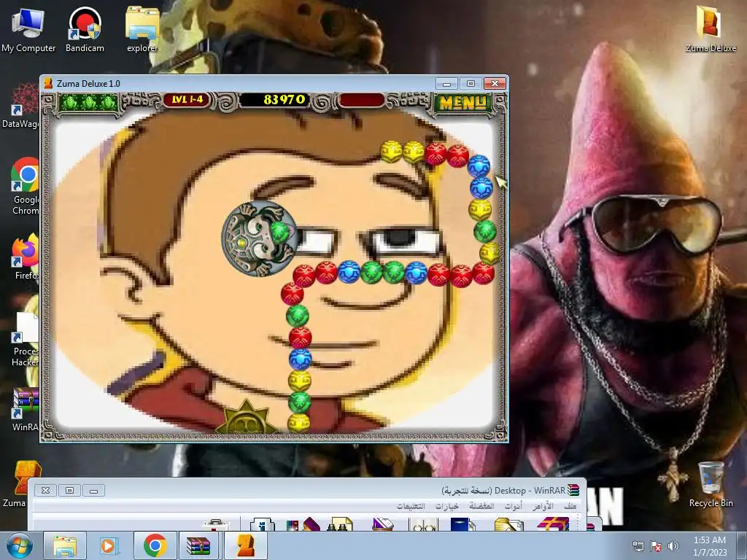Open the Bandicam desktop shortcut
This screenshot has width=747, height=560.
click(x=85, y=30)
